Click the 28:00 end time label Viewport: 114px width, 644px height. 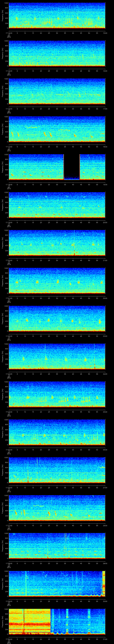click(105, 525)
